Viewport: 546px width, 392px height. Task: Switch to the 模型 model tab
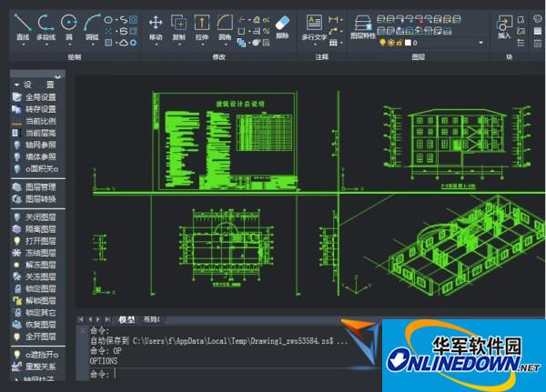(x=126, y=319)
